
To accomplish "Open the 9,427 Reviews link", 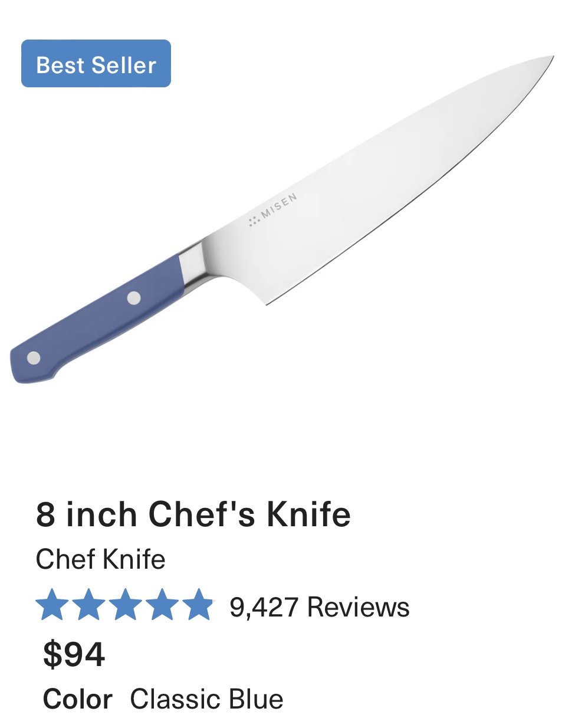I will [320, 607].
